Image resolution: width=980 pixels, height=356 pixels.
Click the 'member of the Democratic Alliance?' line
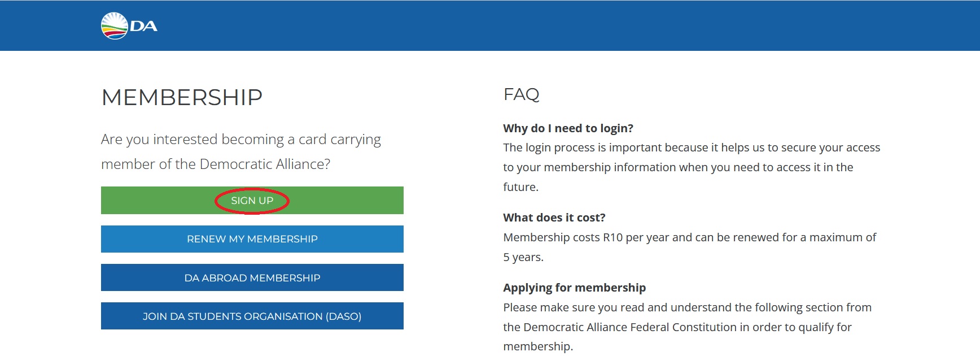coord(215,164)
